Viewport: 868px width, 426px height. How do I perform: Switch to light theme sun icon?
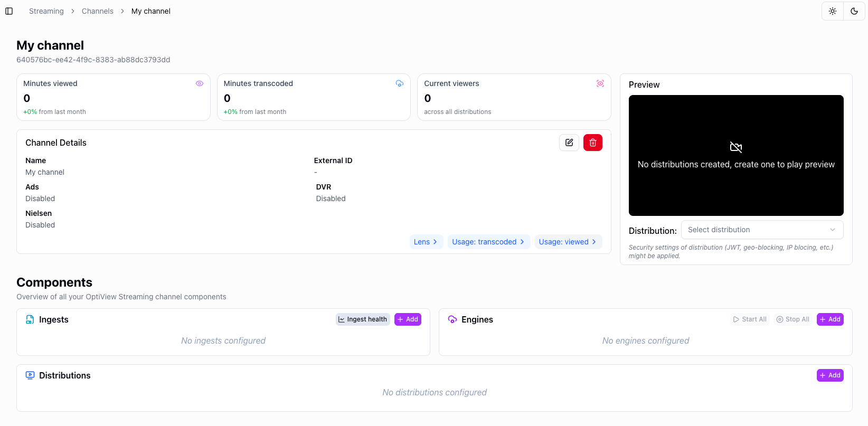click(x=833, y=11)
